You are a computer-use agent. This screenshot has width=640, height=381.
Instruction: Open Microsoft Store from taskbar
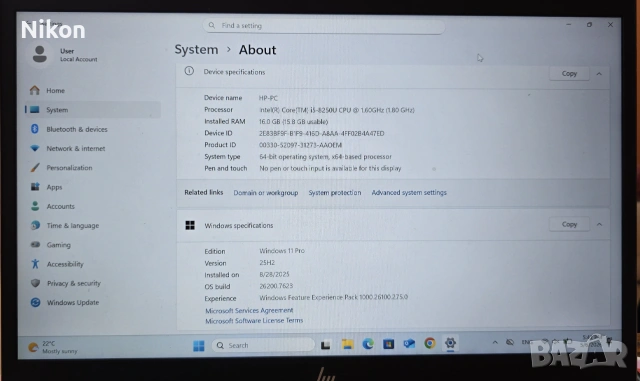click(388, 344)
